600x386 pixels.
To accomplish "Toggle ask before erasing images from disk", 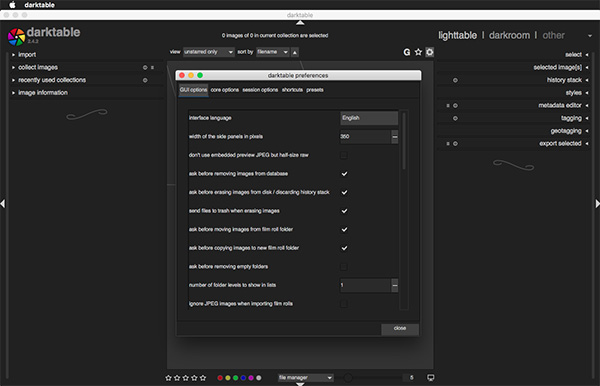I will 344,192.
